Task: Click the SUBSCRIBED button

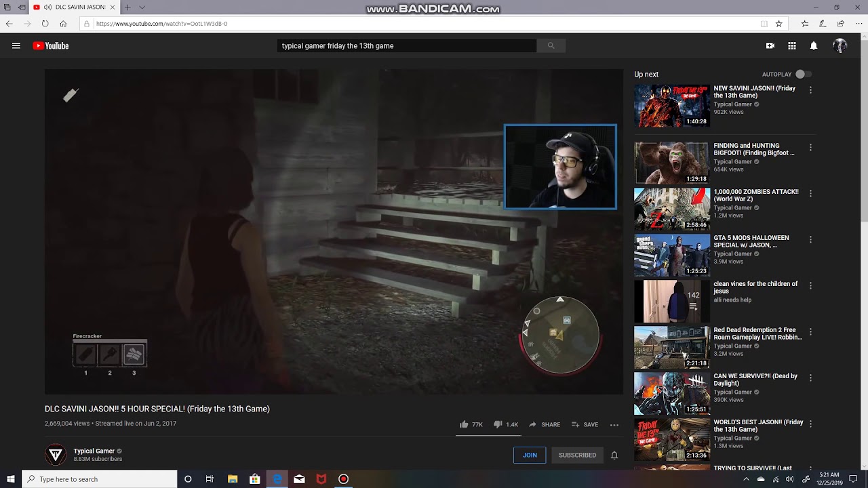Action: tap(577, 455)
